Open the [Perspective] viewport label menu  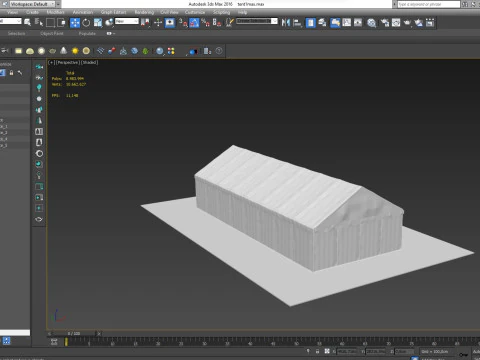(68, 62)
